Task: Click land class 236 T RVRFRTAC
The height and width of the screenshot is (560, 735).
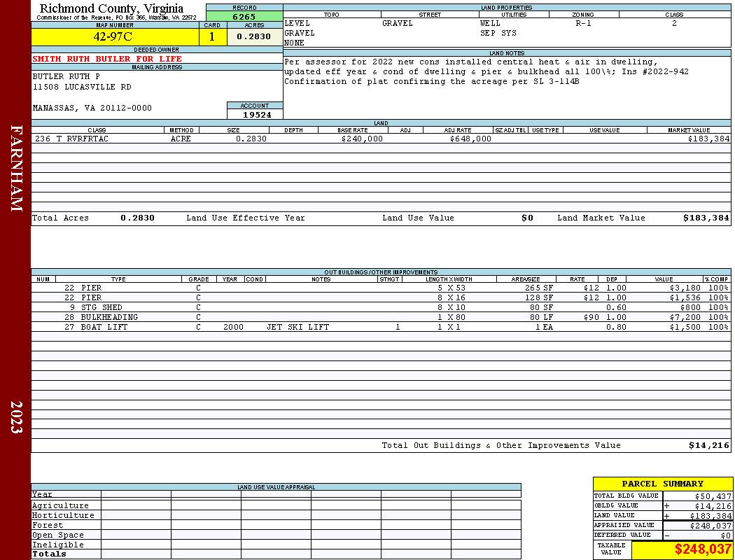Action: [71, 139]
